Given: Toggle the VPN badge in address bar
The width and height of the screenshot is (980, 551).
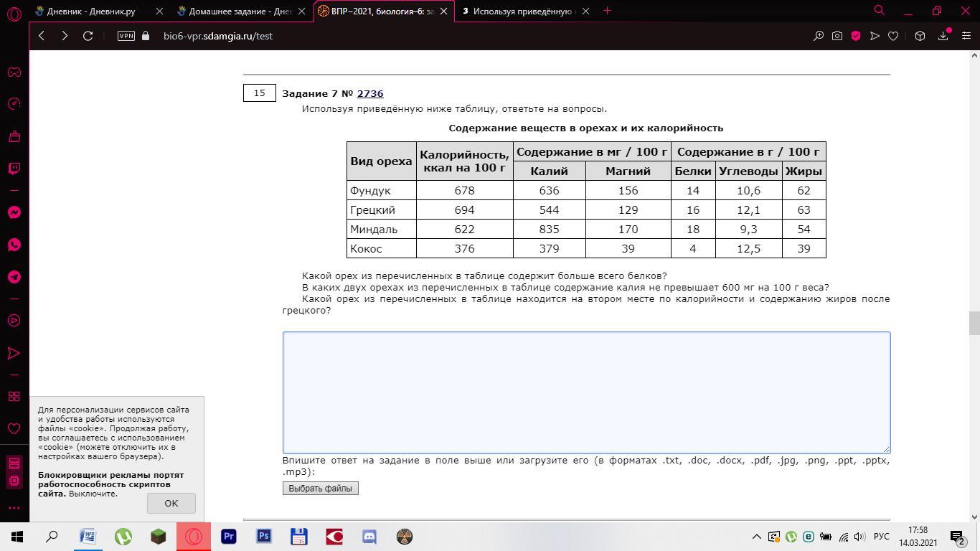Looking at the screenshot, I should point(126,36).
